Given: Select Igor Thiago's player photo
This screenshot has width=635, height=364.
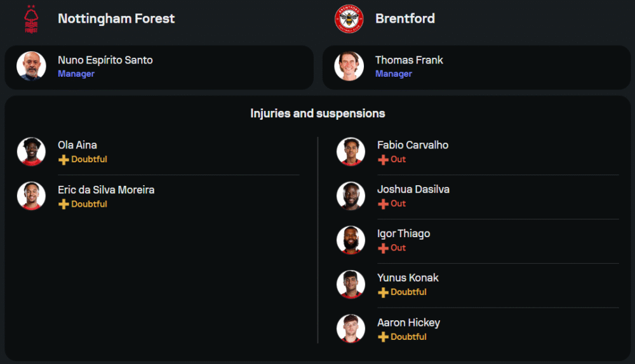Looking at the screenshot, I should click(351, 240).
